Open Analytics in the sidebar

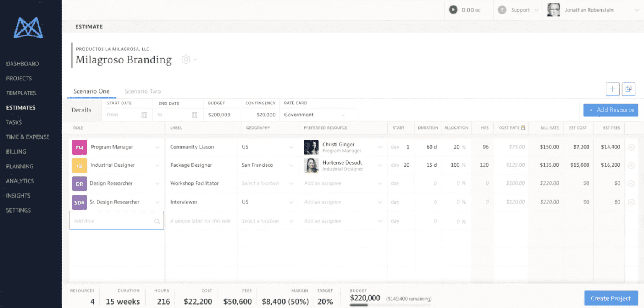[20, 181]
